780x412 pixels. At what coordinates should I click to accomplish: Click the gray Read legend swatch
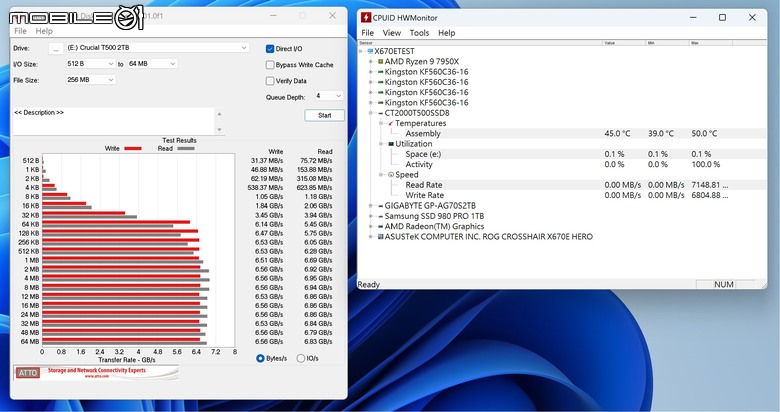click(186, 148)
